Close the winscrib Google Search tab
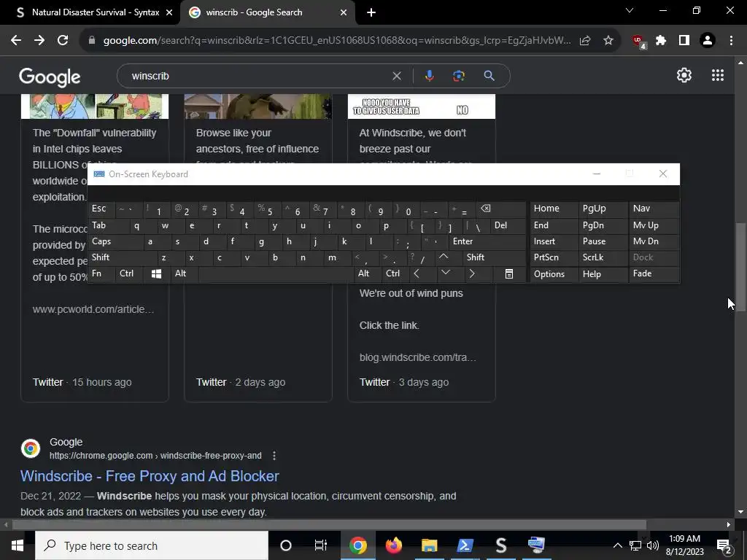The image size is (747, 560). coord(344,12)
